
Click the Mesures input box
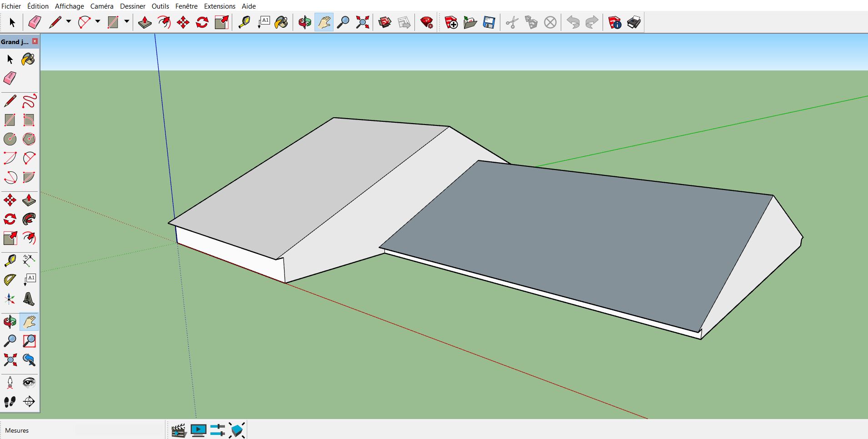point(118,430)
